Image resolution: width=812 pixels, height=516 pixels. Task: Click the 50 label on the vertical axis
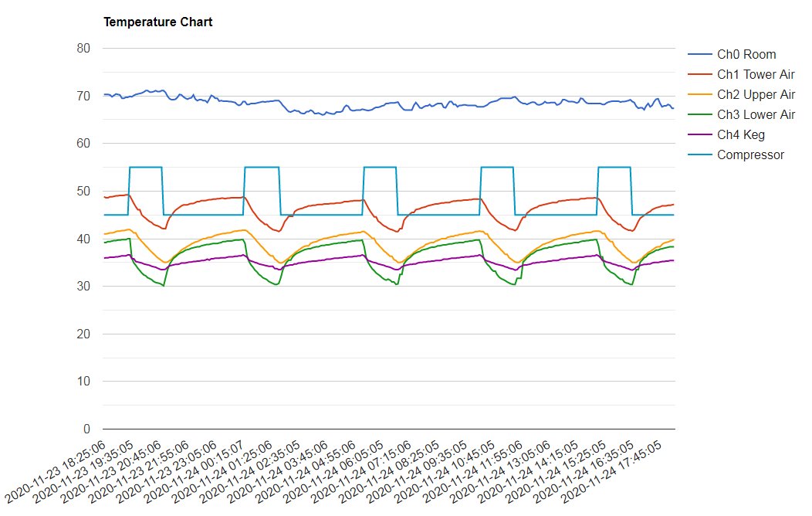(83, 191)
